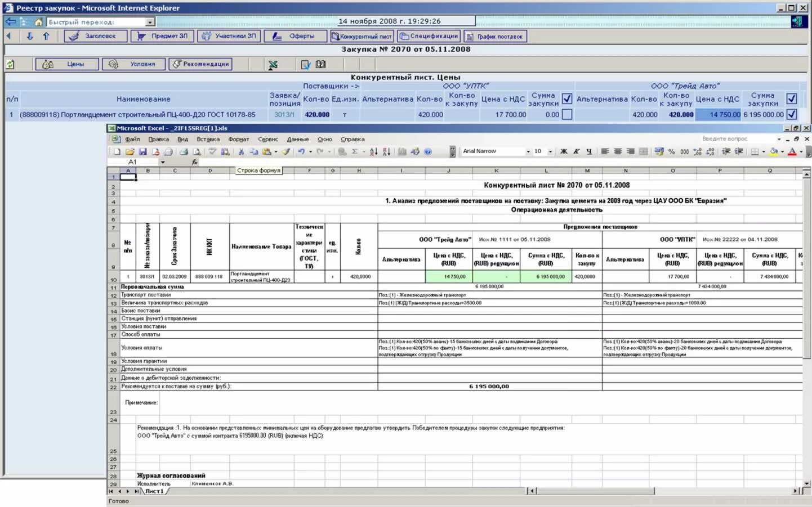Click the fx insert function button
812x507 pixels.
[x=195, y=162]
